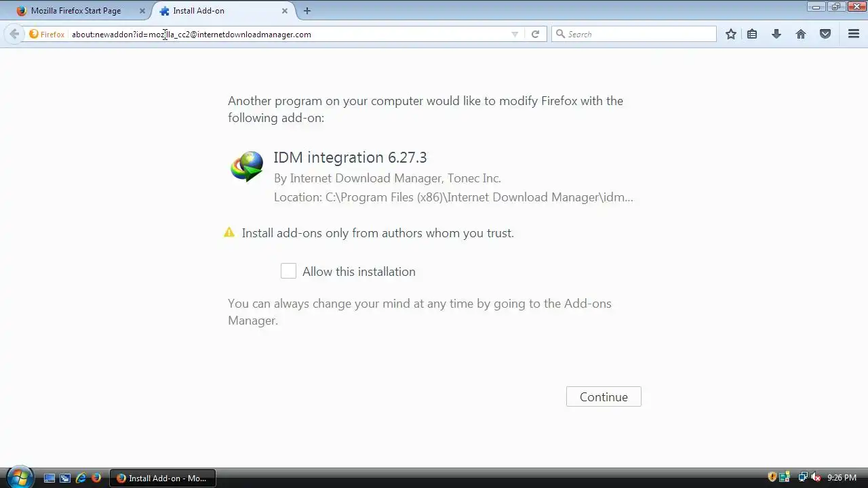Show your bookmarks list
Screen dimensions: 868x488
click(x=752, y=34)
